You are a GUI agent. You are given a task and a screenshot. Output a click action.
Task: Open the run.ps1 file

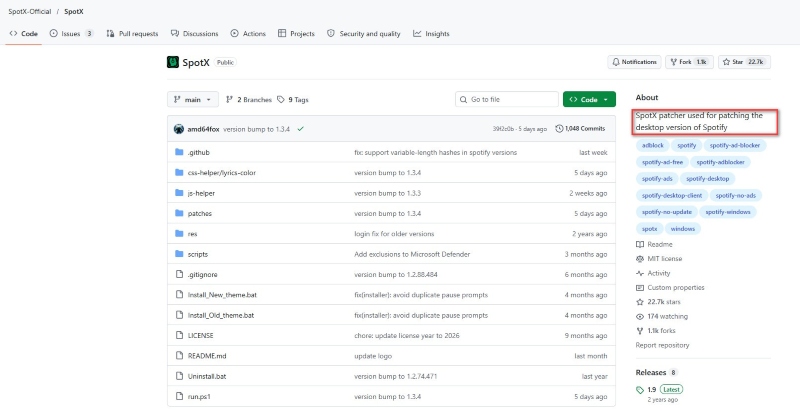pos(199,397)
